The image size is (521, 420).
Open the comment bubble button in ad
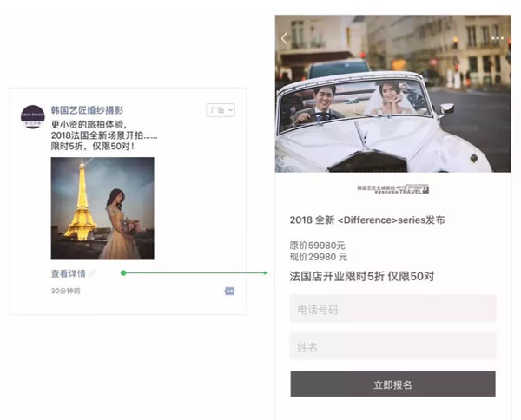click(229, 292)
